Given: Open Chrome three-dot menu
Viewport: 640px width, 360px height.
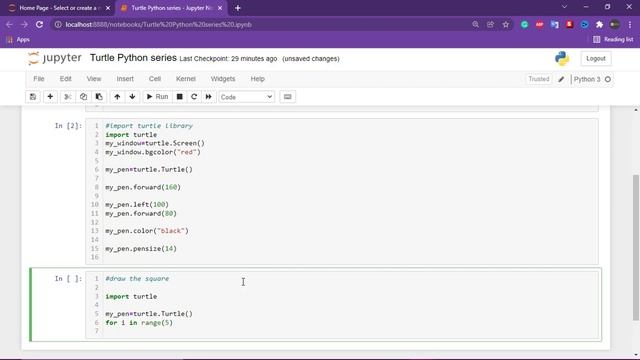Looking at the screenshot, I should [x=630, y=24].
